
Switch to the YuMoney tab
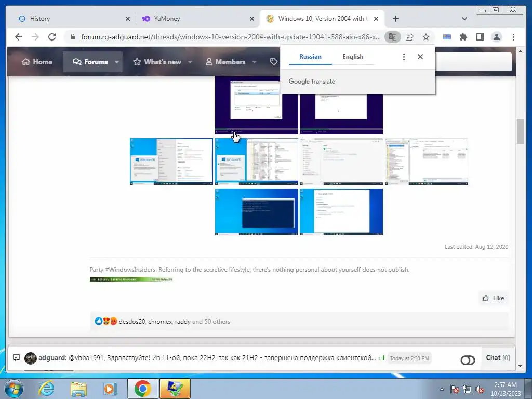197,19
